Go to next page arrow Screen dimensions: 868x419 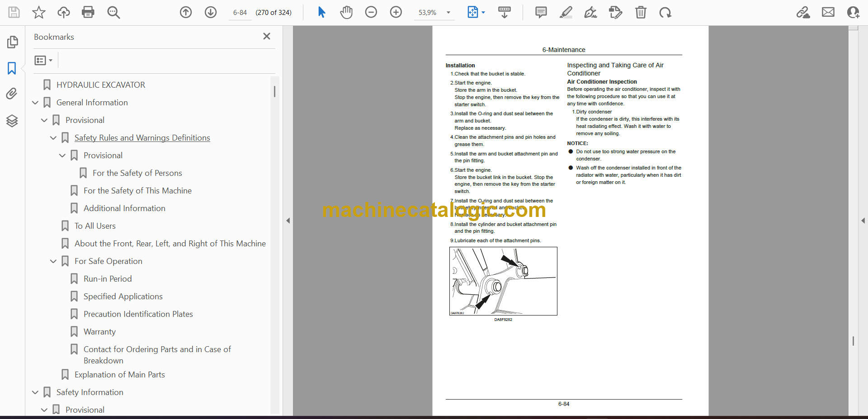(x=211, y=12)
